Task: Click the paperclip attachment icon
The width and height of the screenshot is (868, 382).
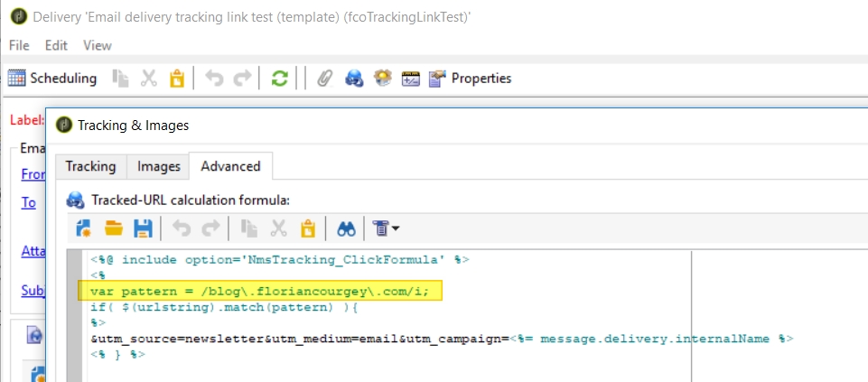Action: [323, 79]
